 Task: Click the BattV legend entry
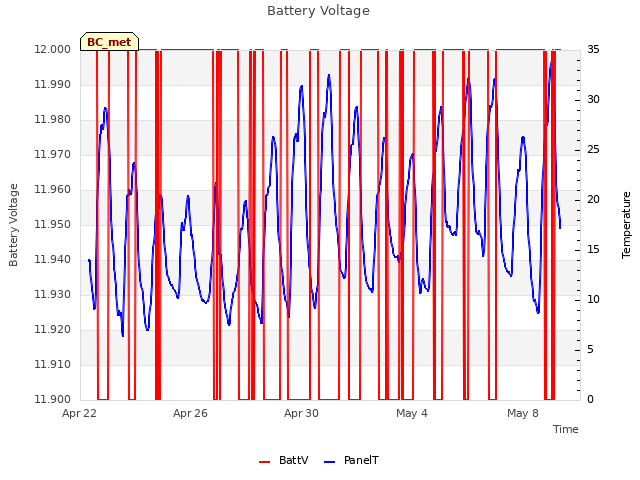coord(284,460)
